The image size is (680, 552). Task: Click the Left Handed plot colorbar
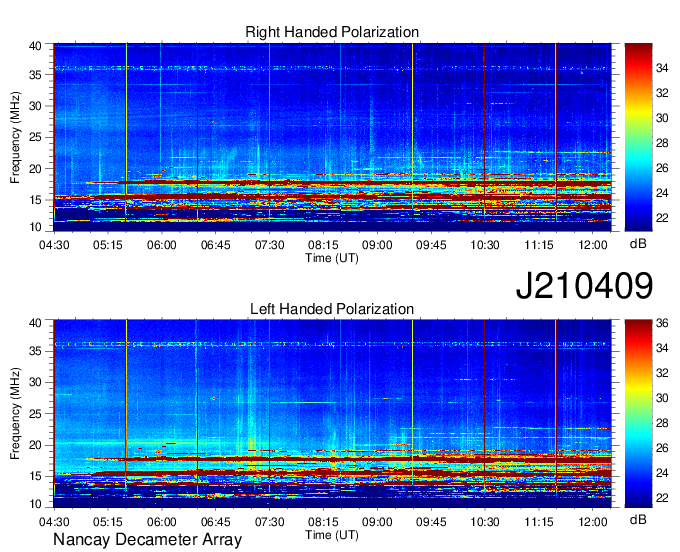[638, 414]
